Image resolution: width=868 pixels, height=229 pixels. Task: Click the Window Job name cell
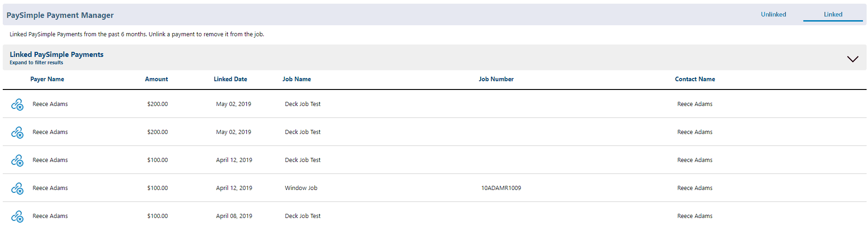tap(301, 188)
